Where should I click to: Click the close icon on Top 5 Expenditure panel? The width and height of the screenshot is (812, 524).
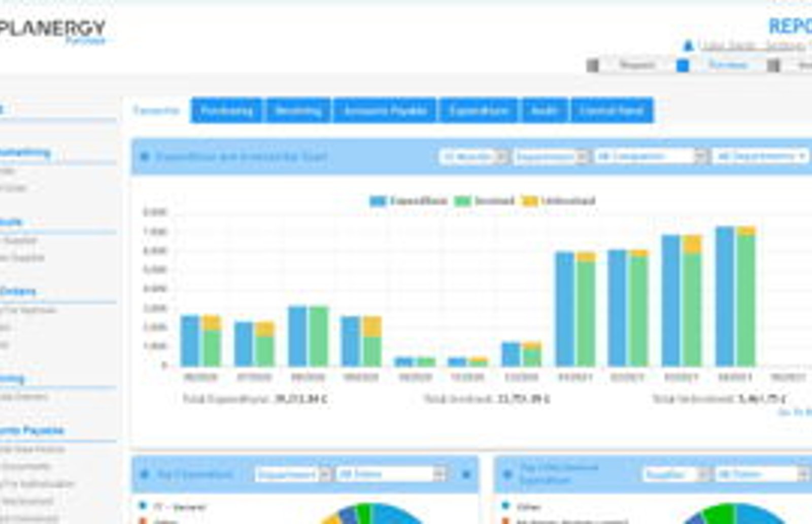point(466,474)
